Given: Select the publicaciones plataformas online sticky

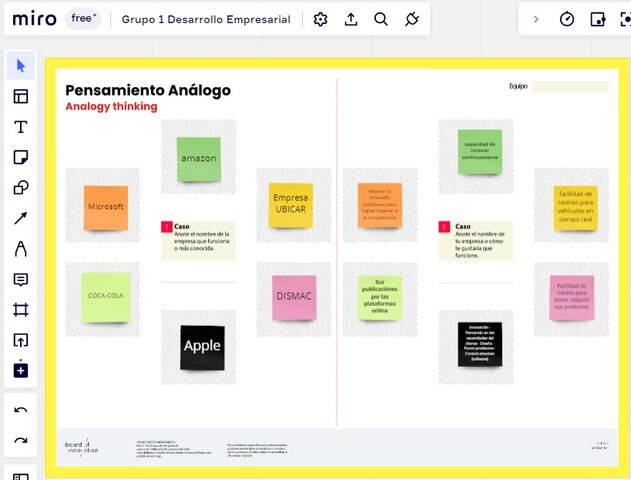Looking at the screenshot, I should pos(380,297).
